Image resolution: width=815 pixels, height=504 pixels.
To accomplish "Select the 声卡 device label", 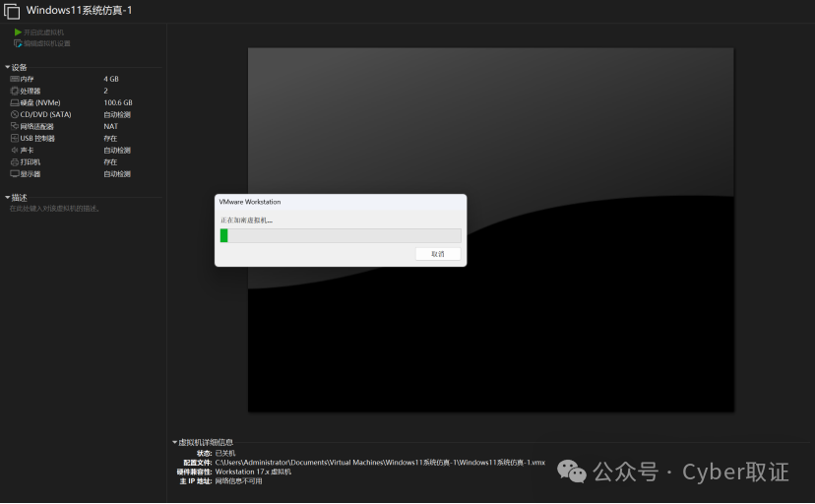I will click(27, 151).
